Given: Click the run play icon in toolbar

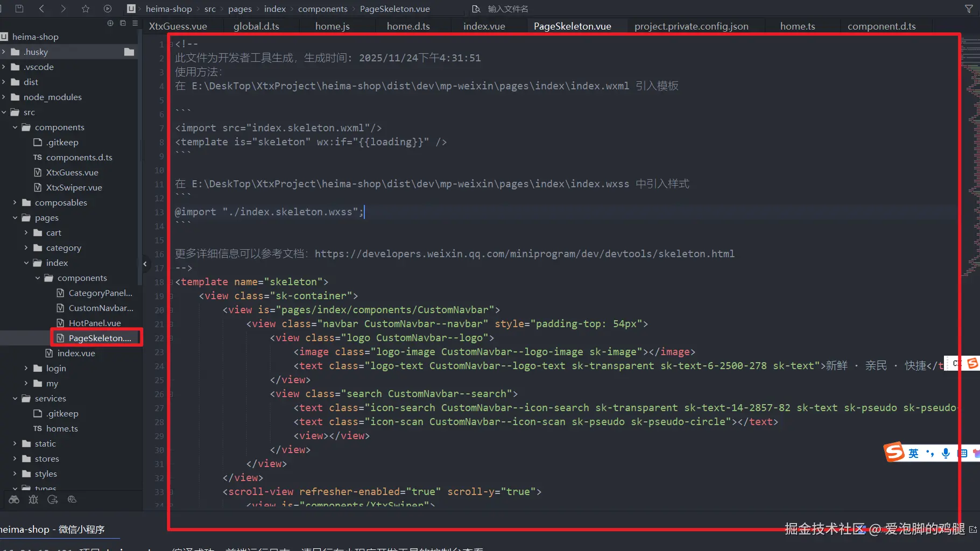Looking at the screenshot, I should (x=108, y=9).
